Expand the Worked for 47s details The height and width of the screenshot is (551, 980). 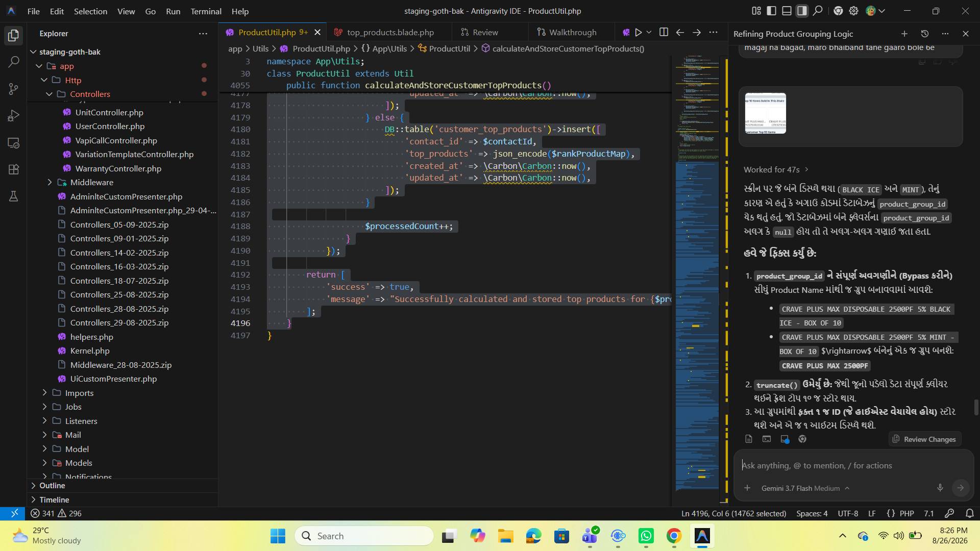point(776,169)
